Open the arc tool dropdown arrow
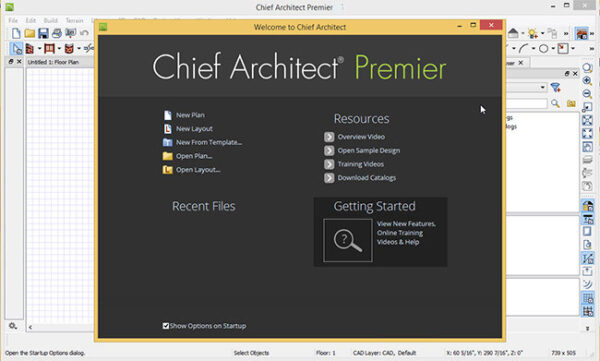The height and width of the screenshot is (361, 600). (x=533, y=49)
